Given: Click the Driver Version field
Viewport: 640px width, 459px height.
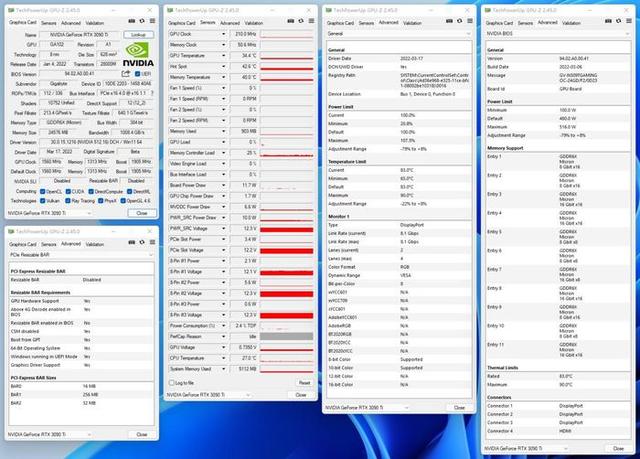Looking at the screenshot, I should (96, 142).
